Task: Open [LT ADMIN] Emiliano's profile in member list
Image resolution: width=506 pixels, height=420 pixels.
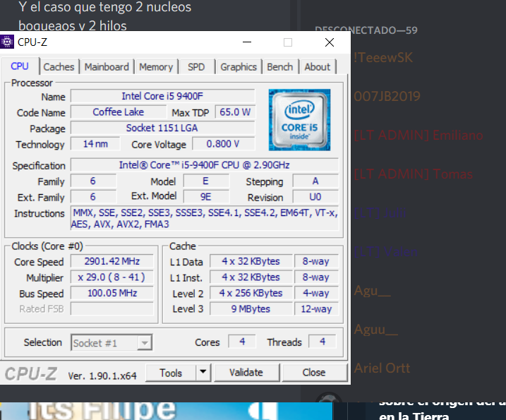Action: coord(418,135)
